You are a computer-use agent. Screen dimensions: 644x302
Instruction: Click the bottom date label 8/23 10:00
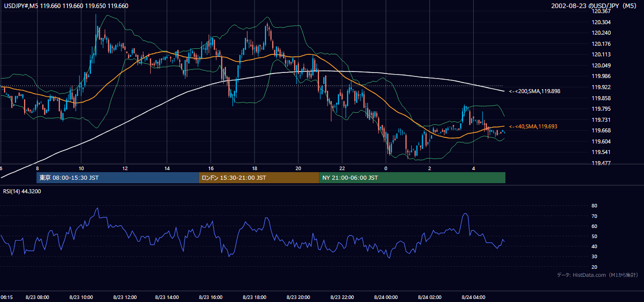coord(81,297)
